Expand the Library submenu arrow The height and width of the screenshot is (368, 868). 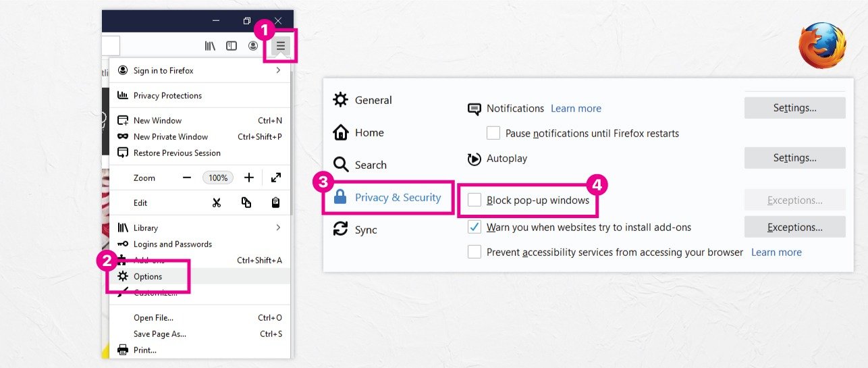tap(278, 228)
